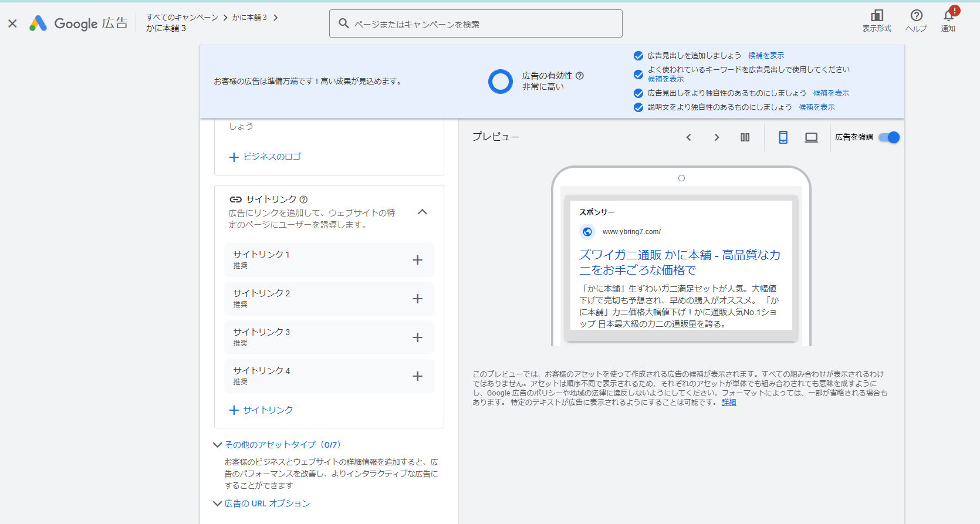This screenshot has width=980, height=524.
Task: Open the 詳細 link under preview note
Action: click(729, 403)
